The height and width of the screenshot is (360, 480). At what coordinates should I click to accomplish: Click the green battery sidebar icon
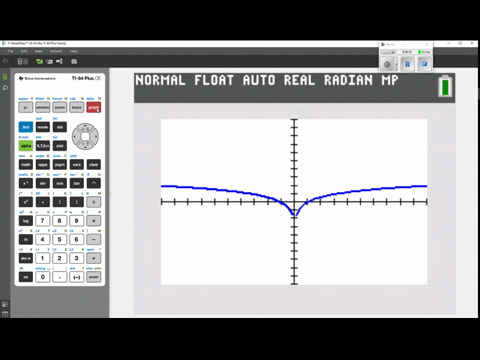point(5,77)
